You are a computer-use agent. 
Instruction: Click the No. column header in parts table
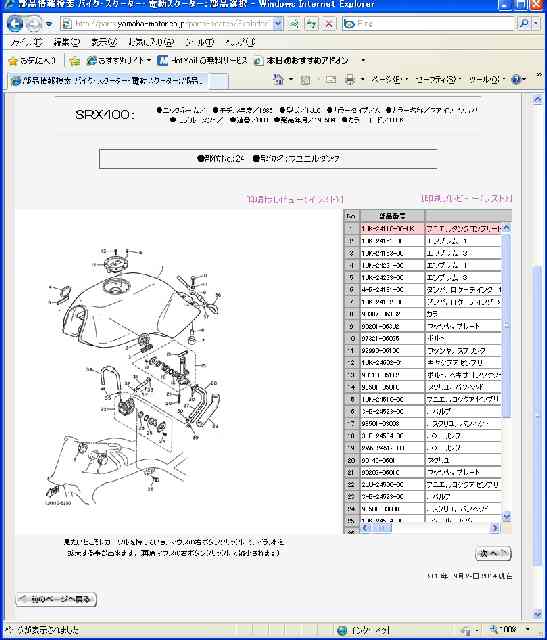351,216
